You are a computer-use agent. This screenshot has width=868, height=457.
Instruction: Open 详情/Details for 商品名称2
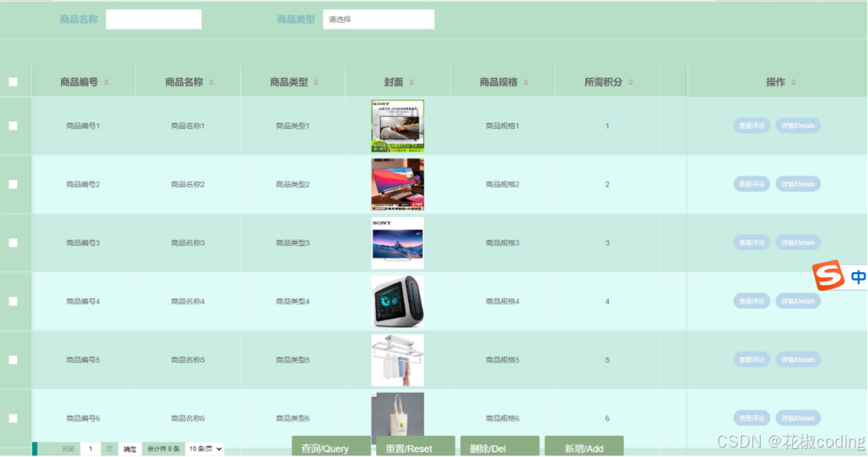pos(797,183)
